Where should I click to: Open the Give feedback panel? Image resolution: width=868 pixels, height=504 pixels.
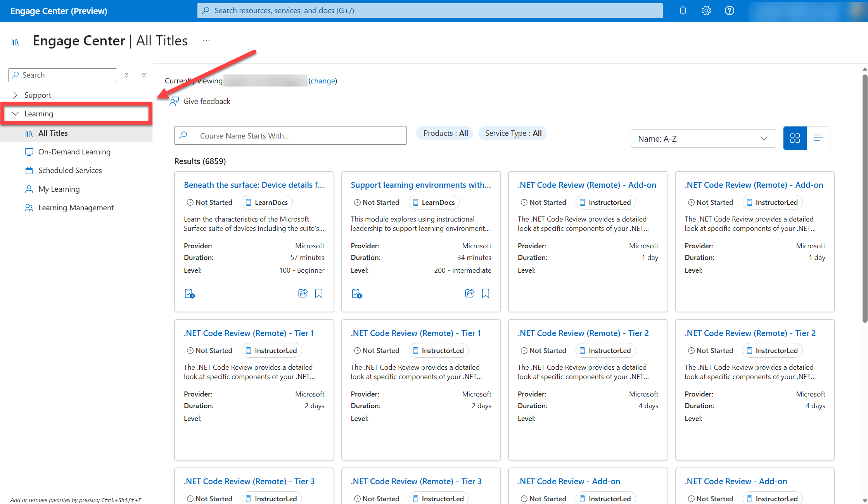[206, 101]
